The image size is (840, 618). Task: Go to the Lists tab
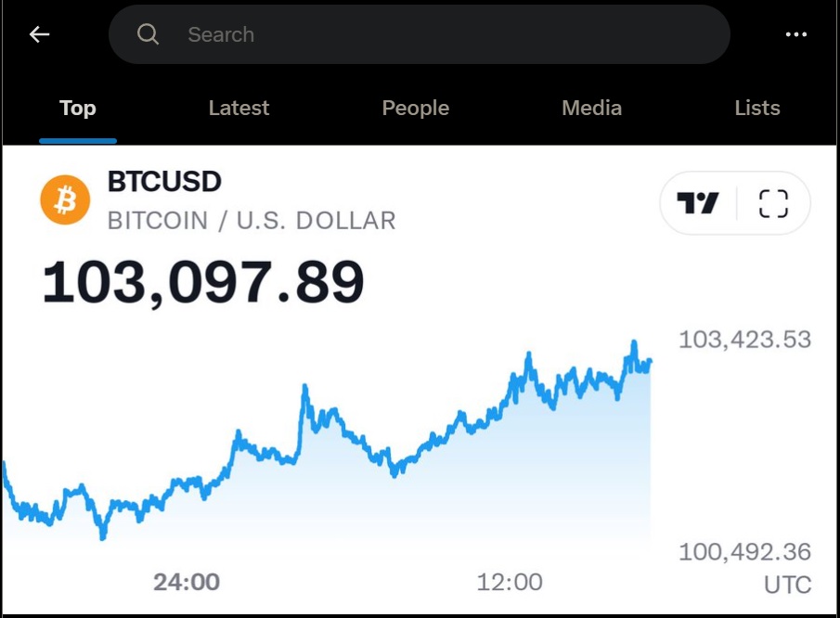[756, 109]
